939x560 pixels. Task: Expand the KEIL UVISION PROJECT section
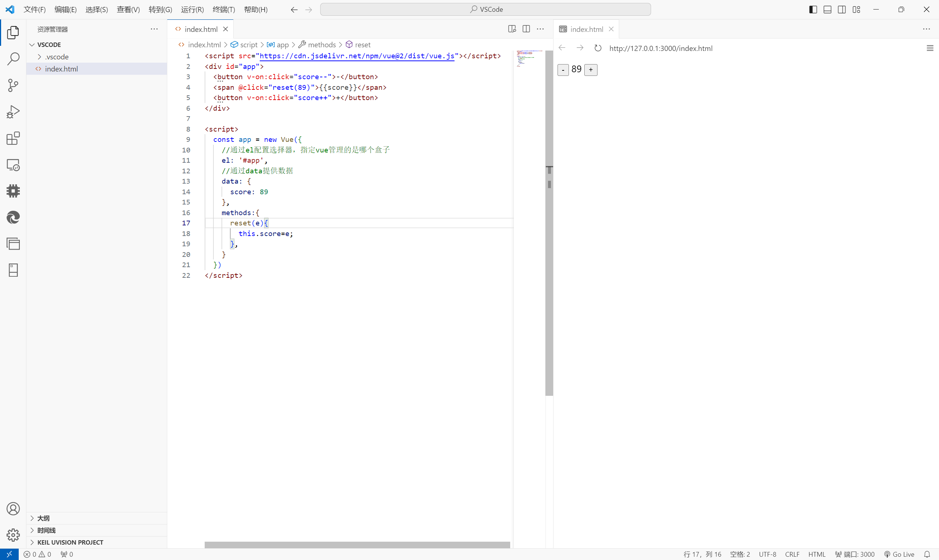pyautogui.click(x=97, y=542)
